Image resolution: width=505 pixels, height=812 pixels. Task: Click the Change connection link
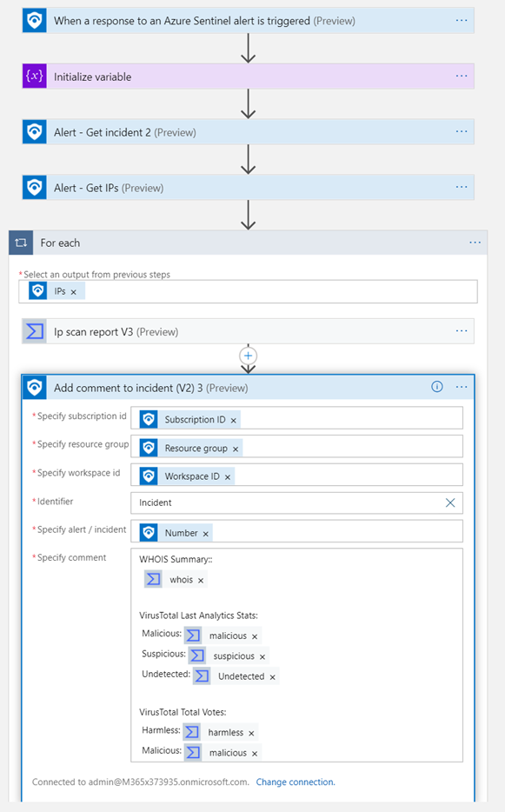[x=296, y=782]
